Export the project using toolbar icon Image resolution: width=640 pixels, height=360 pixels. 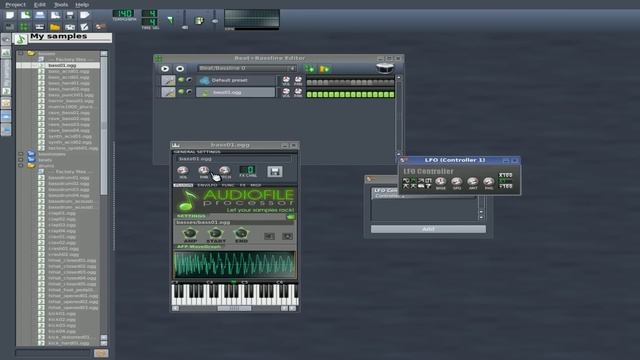pyautogui.click(x=84, y=15)
